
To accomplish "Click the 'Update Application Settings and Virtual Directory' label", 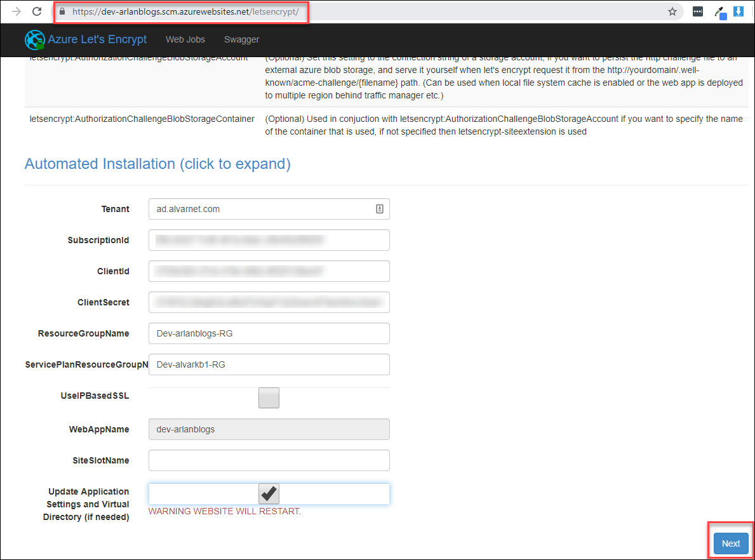I will [86, 504].
